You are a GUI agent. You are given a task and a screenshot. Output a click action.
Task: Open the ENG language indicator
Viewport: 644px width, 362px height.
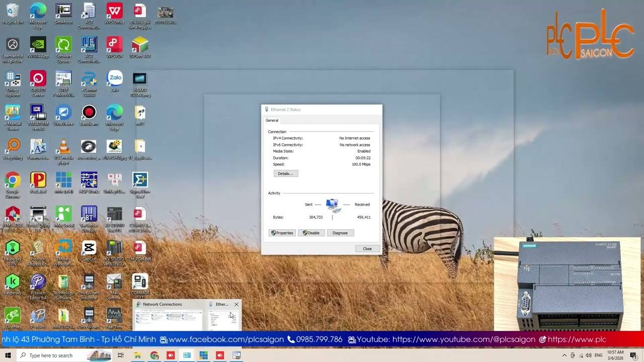point(599,355)
